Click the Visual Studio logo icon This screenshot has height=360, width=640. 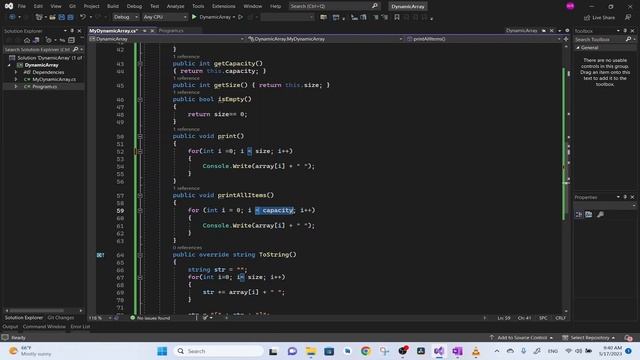click(x=9, y=6)
